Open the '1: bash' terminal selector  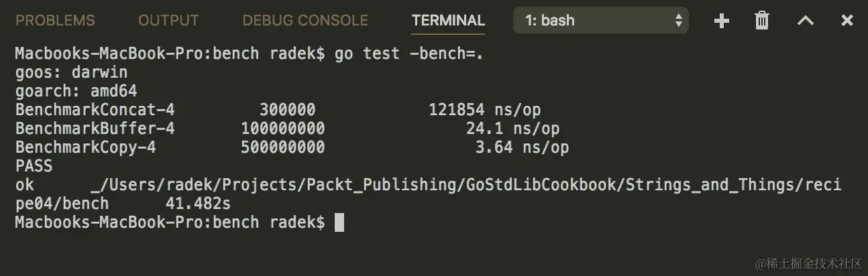click(601, 20)
